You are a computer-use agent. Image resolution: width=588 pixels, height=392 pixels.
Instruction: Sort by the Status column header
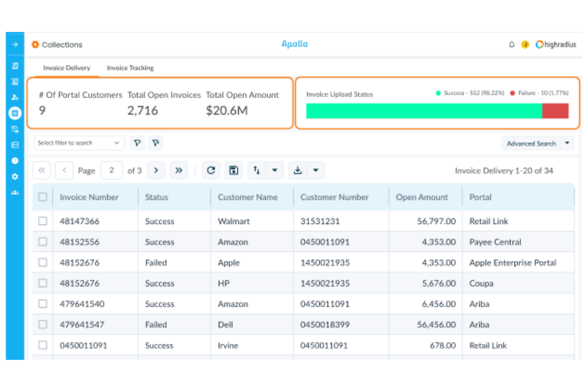[x=157, y=197]
